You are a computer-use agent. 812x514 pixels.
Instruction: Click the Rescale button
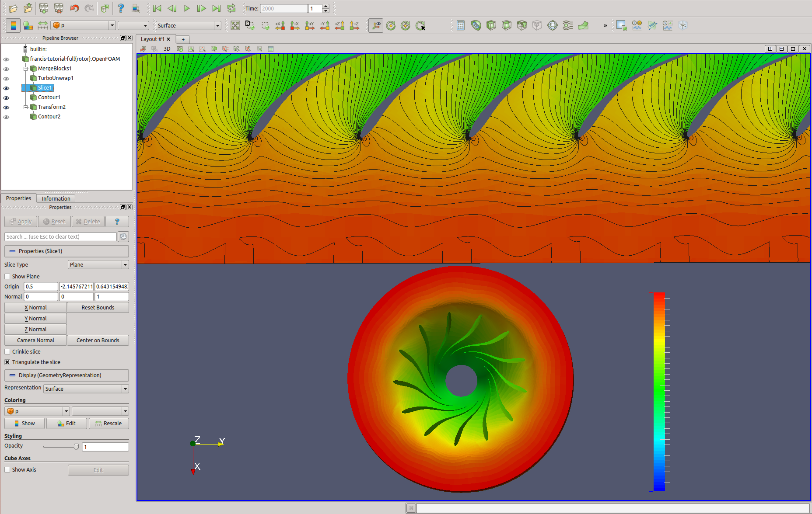(x=108, y=424)
